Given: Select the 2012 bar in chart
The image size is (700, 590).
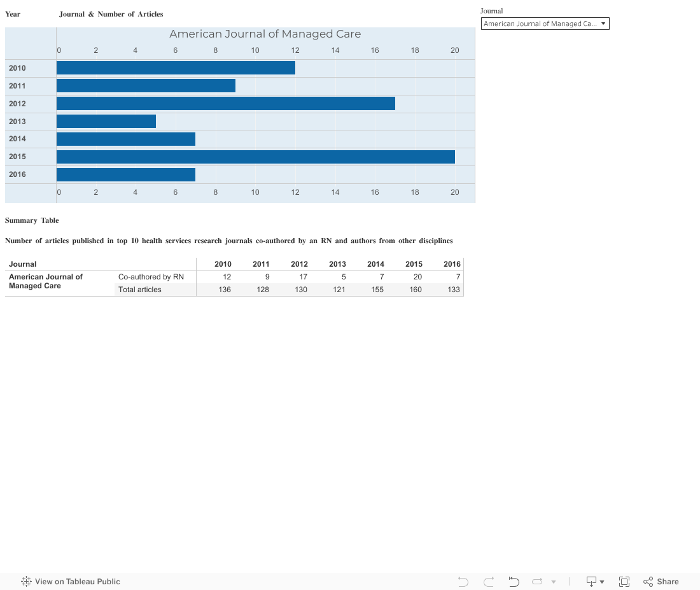Looking at the screenshot, I should click(x=226, y=104).
